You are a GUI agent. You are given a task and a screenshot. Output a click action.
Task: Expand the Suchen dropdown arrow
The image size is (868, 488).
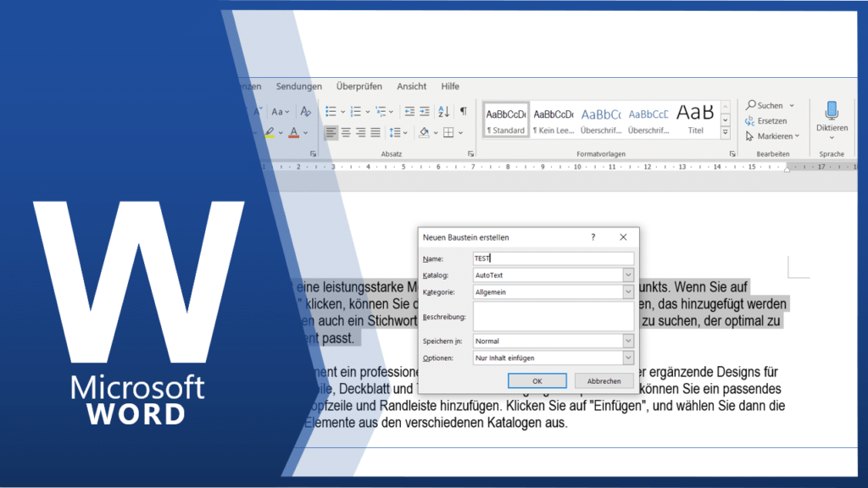coord(792,105)
